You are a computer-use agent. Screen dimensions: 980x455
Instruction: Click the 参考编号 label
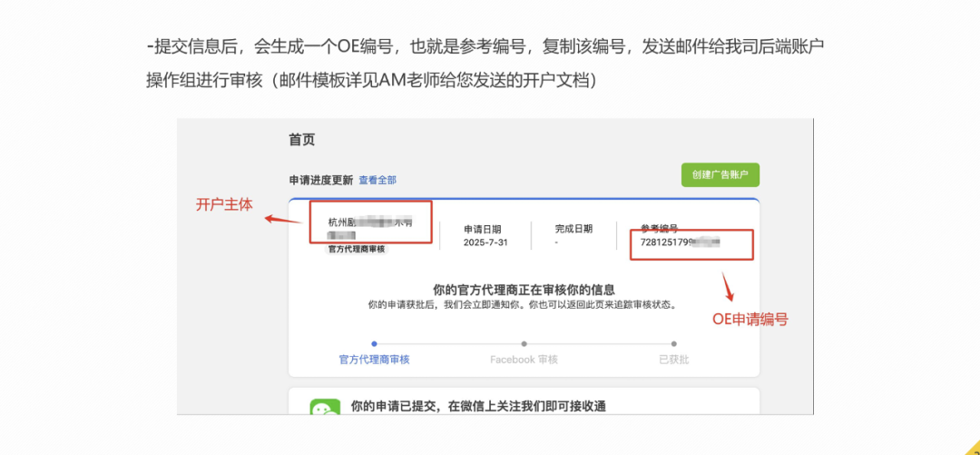click(x=660, y=229)
